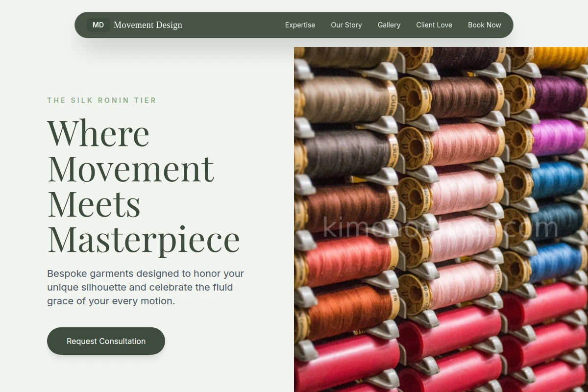Go to the Expertise section
This screenshot has height=392, width=588.
(x=300, y=25)
